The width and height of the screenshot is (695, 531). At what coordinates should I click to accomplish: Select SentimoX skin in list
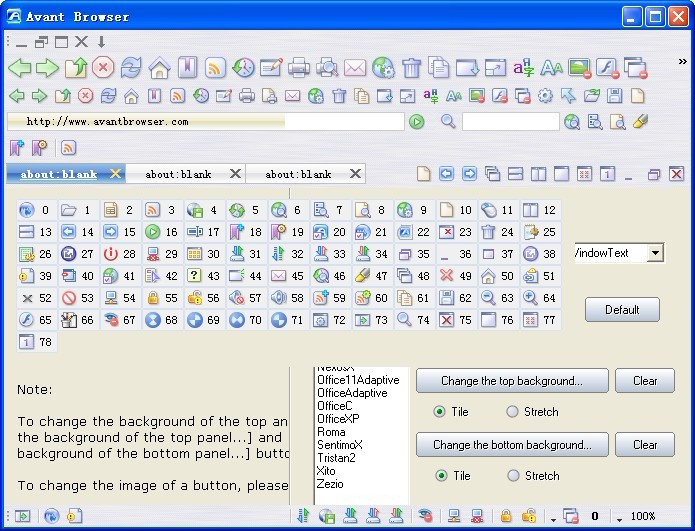[x=340, y=445]
